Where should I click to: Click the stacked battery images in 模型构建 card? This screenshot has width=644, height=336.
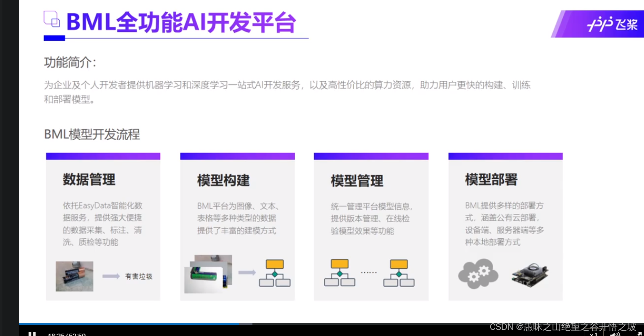click(x=208, y=274)
